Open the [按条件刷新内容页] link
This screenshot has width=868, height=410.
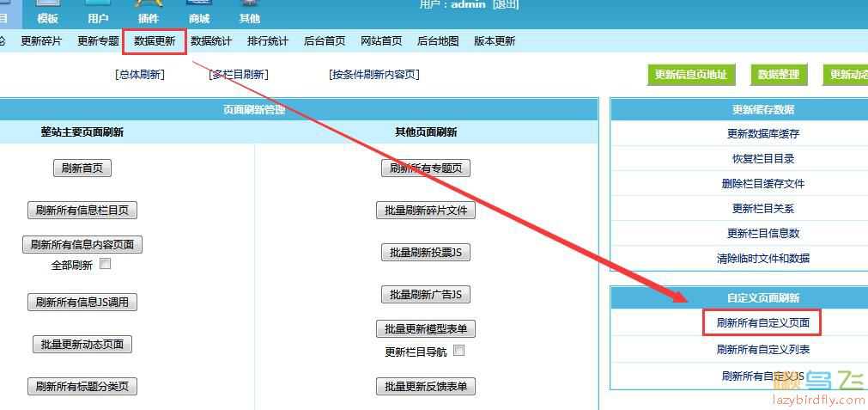click(x=373, y=75)
